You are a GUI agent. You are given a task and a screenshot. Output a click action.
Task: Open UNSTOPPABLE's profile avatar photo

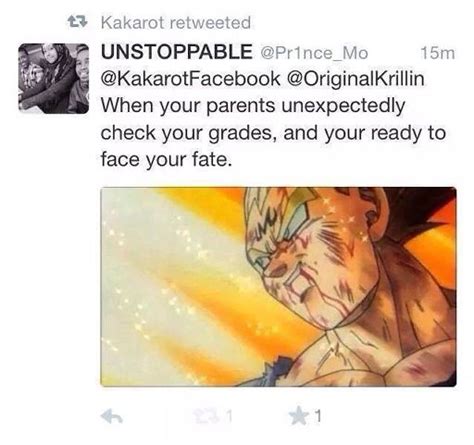[54, 78]
